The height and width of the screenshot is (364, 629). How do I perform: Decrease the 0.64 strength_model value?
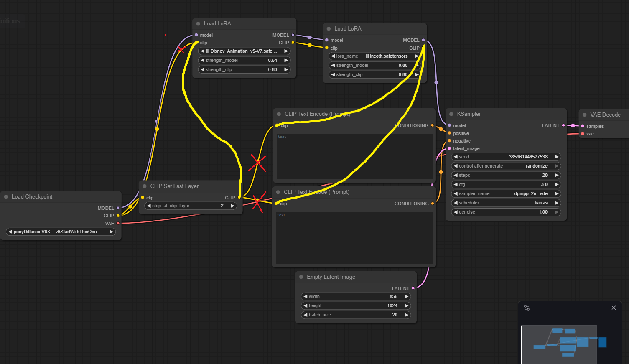pos(203,61)
